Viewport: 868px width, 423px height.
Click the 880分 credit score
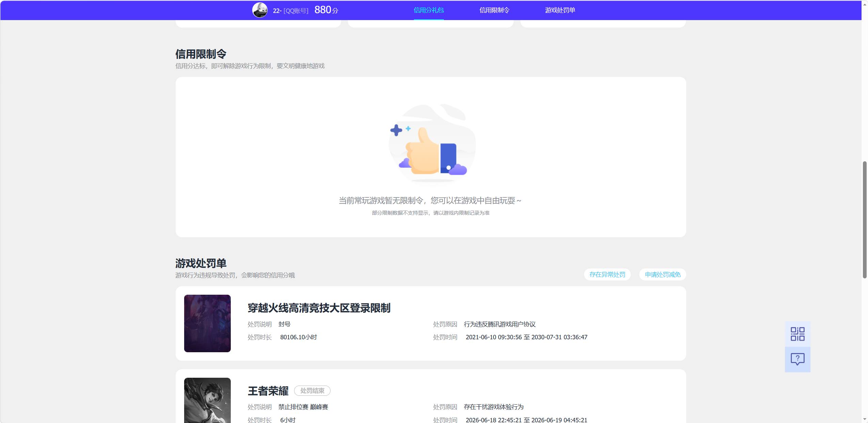[x=326, y=10]
